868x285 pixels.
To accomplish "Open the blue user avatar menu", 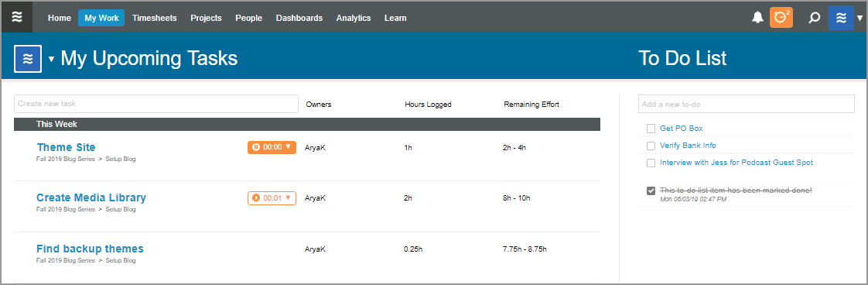I will click(x=841, y=18).
